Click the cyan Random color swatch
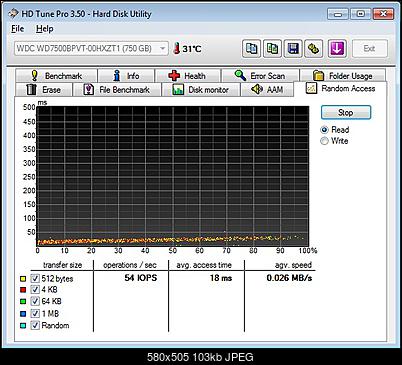 (23, 326)
